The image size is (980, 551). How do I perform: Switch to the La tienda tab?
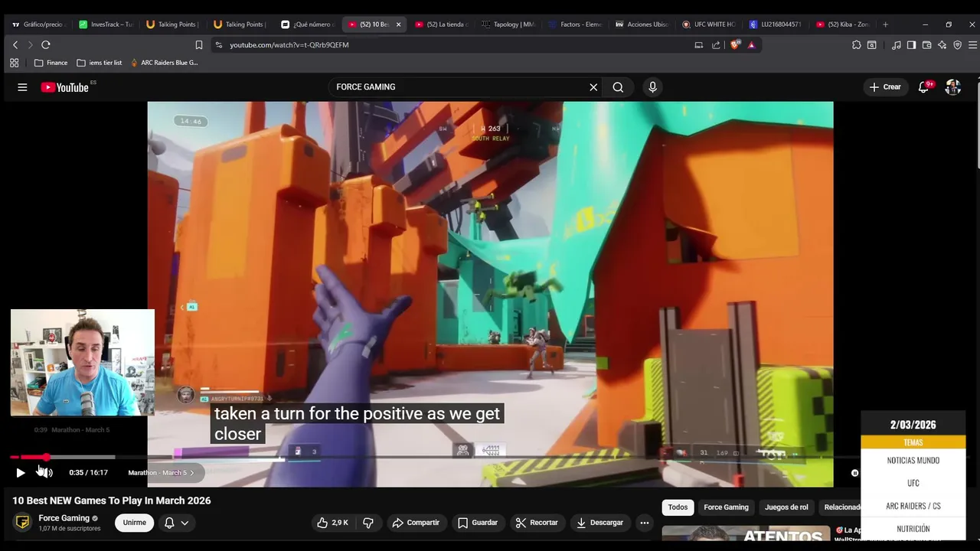[442, 24]
